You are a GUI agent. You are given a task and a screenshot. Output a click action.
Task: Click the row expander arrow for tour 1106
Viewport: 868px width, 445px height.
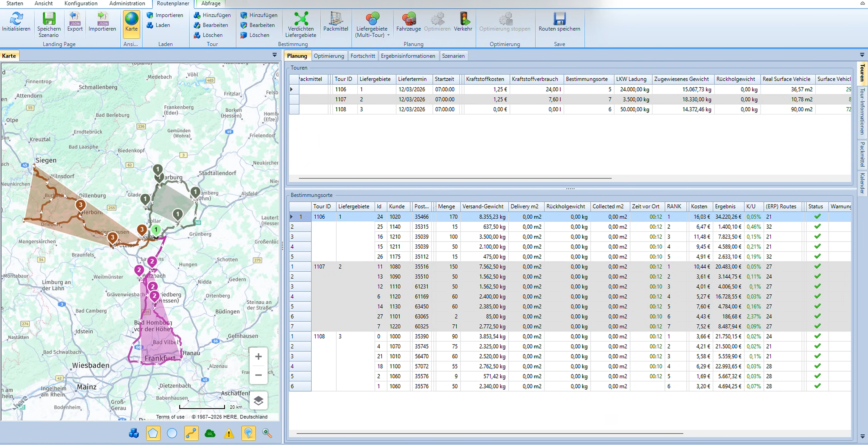tap(291, 89)
